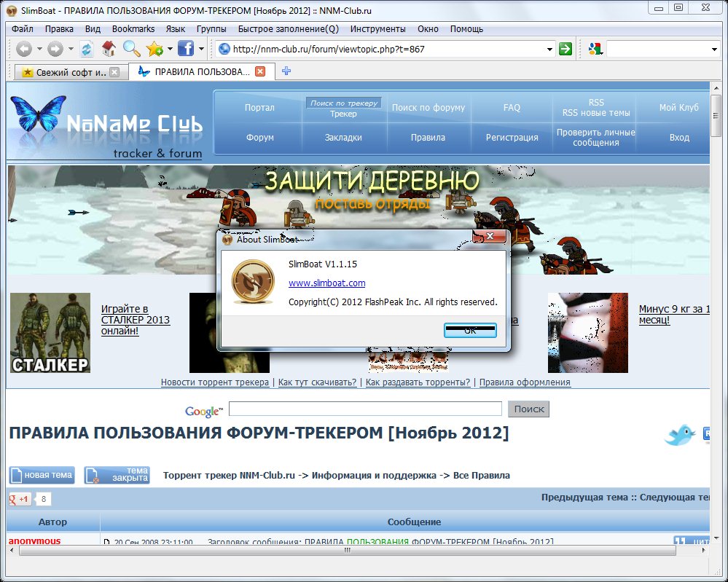Screen dimensions: 728x582
Task: Click 'Правила оформления' link
Action: click(x=525, y=382)
